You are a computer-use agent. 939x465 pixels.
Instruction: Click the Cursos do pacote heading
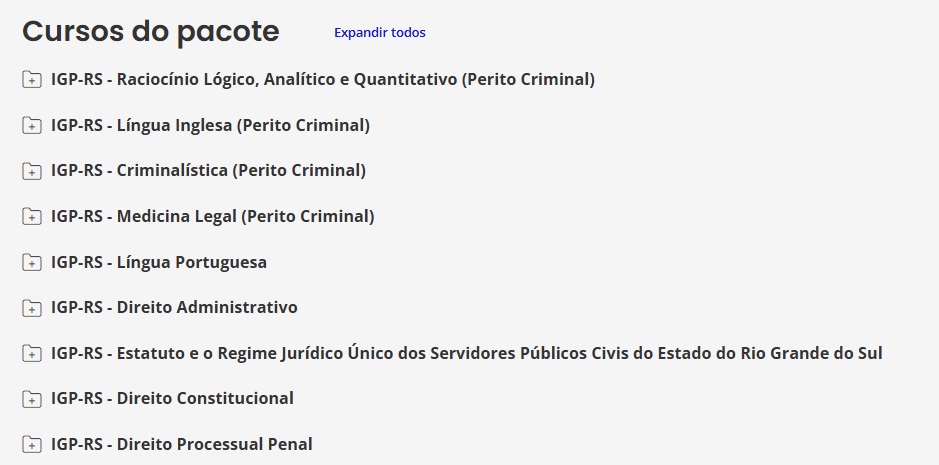(151, 32)
